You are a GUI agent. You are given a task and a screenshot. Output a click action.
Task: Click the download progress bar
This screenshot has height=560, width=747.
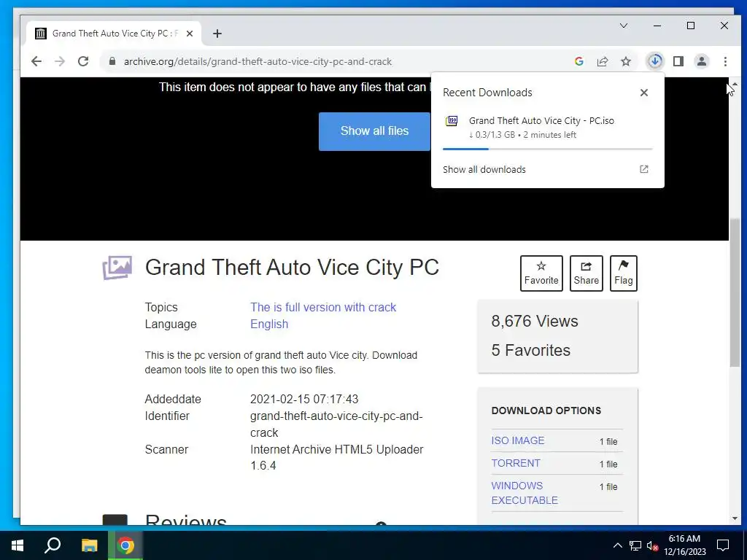(x=547, y=149)
